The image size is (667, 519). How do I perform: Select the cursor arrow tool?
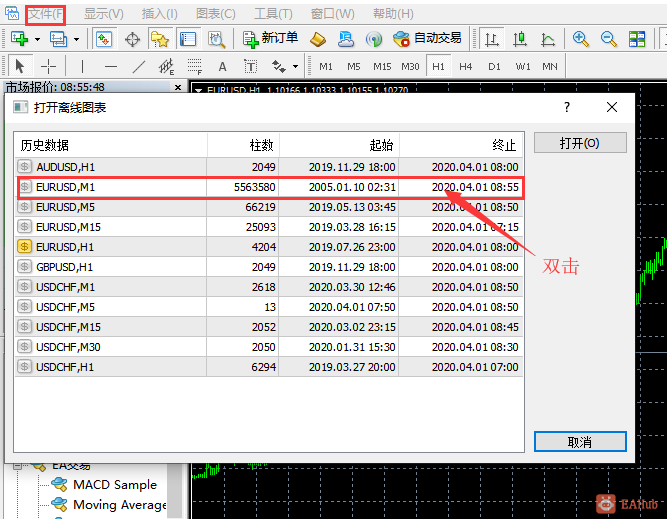20,66
